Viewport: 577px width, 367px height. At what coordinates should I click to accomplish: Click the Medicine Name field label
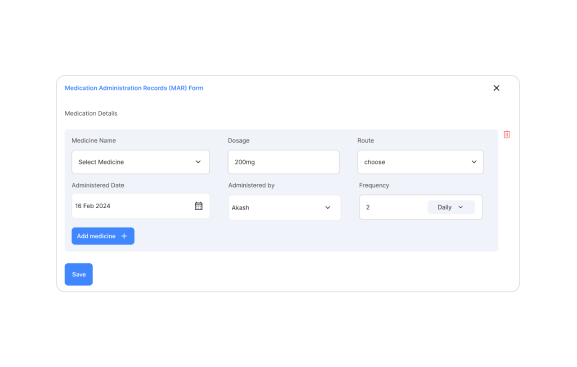pos(94,141)
